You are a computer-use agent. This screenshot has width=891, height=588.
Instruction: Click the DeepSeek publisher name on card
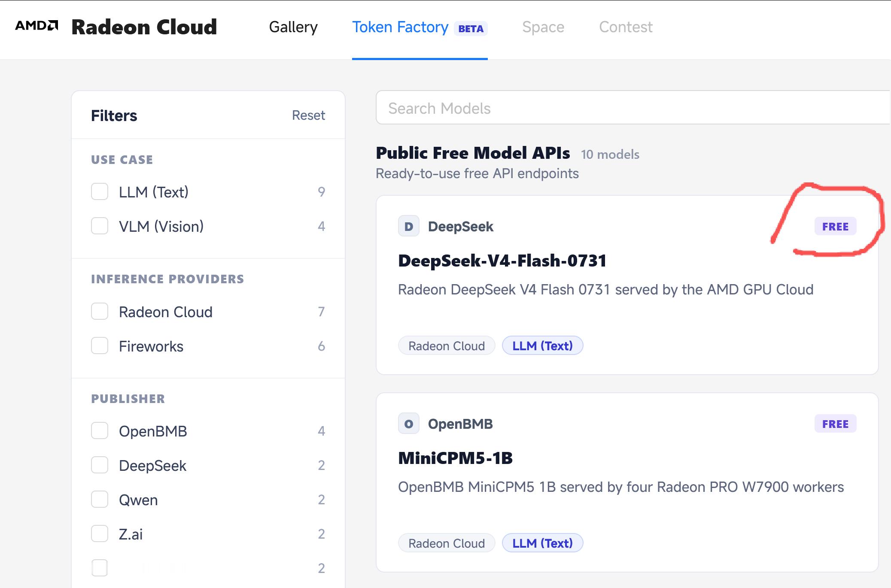point(460,226)
